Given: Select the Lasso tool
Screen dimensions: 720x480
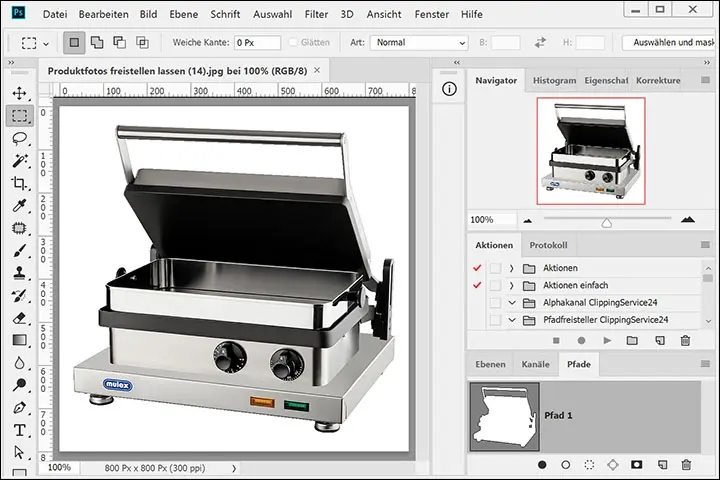Looking at the screenshot, I should pos(19,138).
